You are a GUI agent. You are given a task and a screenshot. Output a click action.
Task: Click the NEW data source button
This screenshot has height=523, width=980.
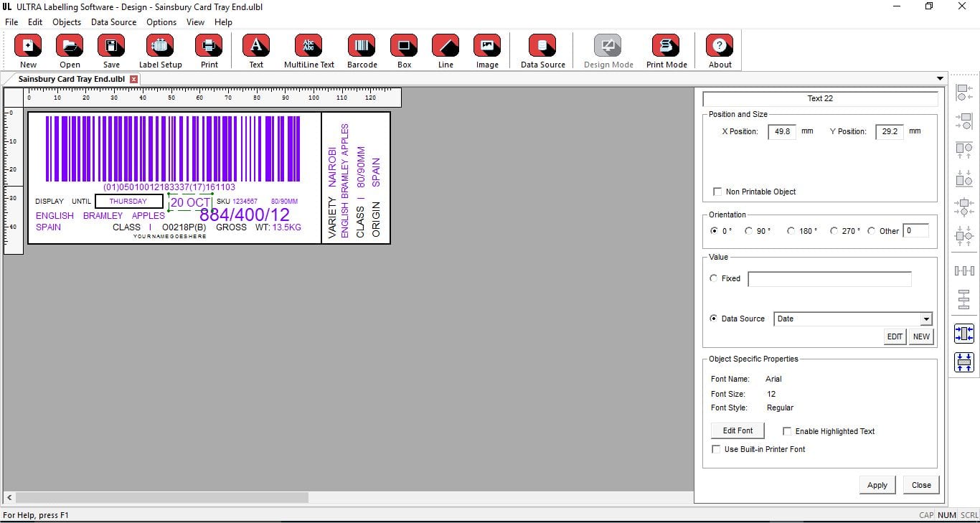pos(921,336)
